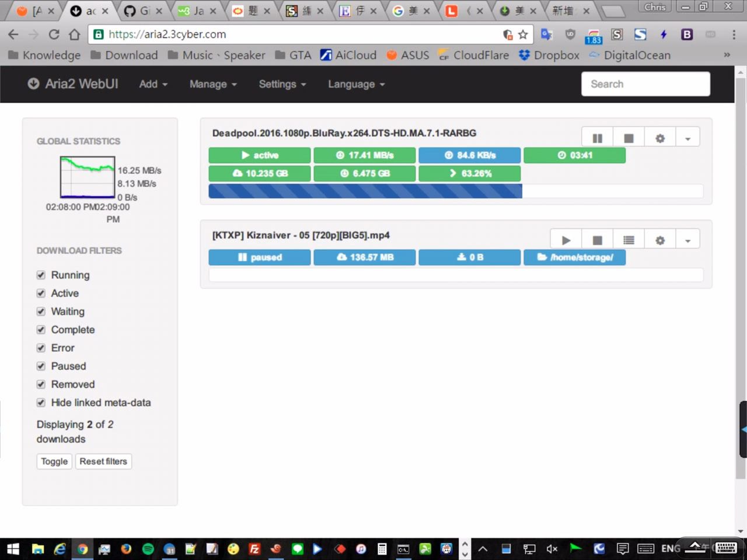This screenshot has width=747, height=560.
Task: Uncheck the Running filter
Action: tap(41, 275)
